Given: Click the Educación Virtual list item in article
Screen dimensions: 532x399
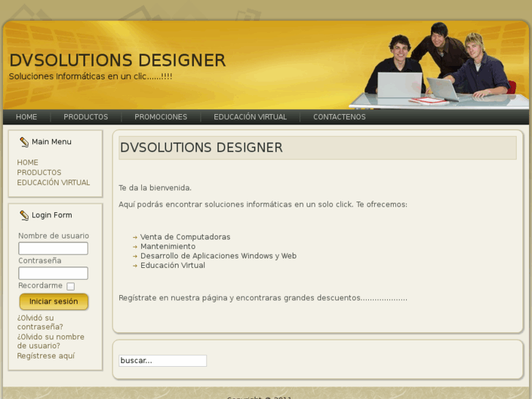Looking at the screenshot, I should (x=173, y=266).
